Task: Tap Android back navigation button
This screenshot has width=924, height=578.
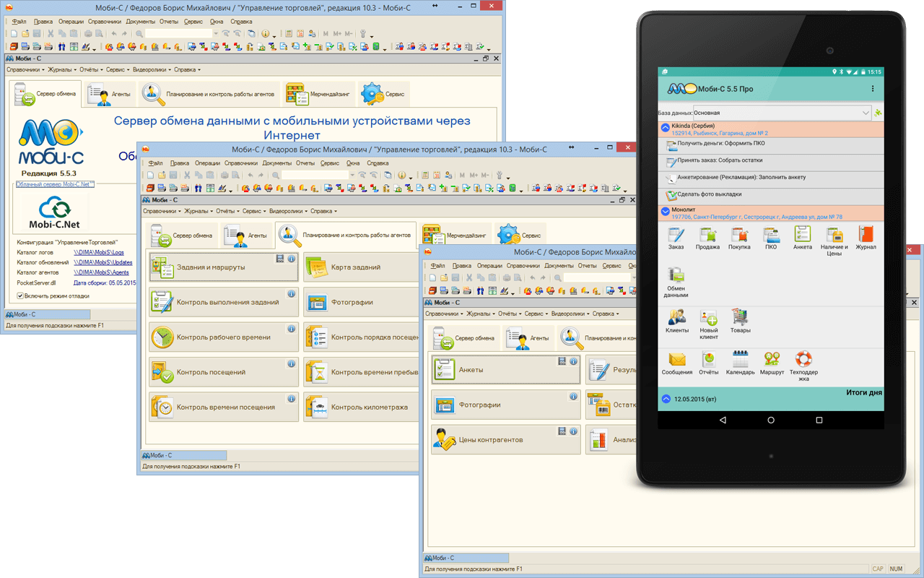Action: point(723,420)
